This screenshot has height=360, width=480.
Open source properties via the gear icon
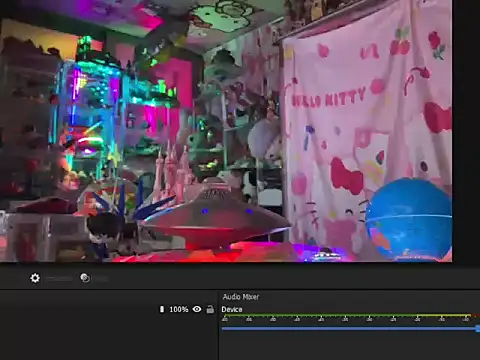tap(35, 278)
